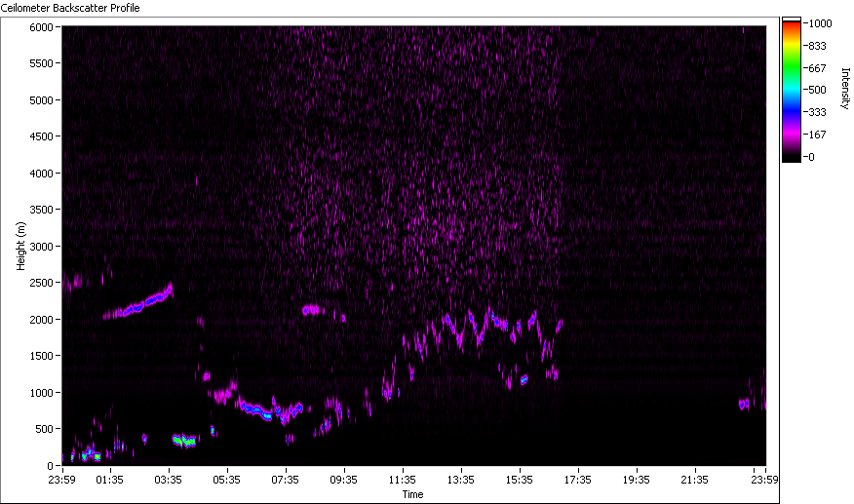Click the first 23:59 time tick label
Viewport: 854px width, 504px height.
coord(61,480)
